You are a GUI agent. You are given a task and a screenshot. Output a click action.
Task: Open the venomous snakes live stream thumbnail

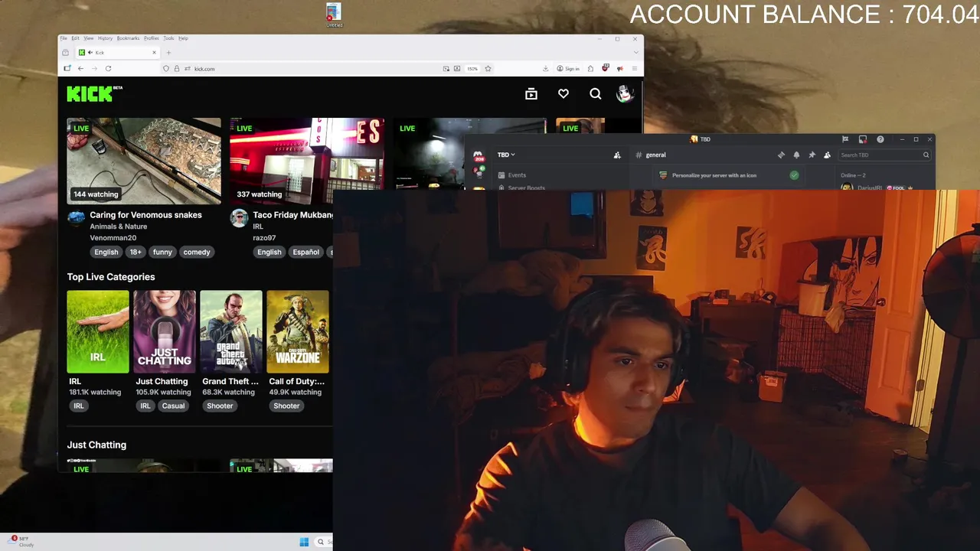point(144,161)
